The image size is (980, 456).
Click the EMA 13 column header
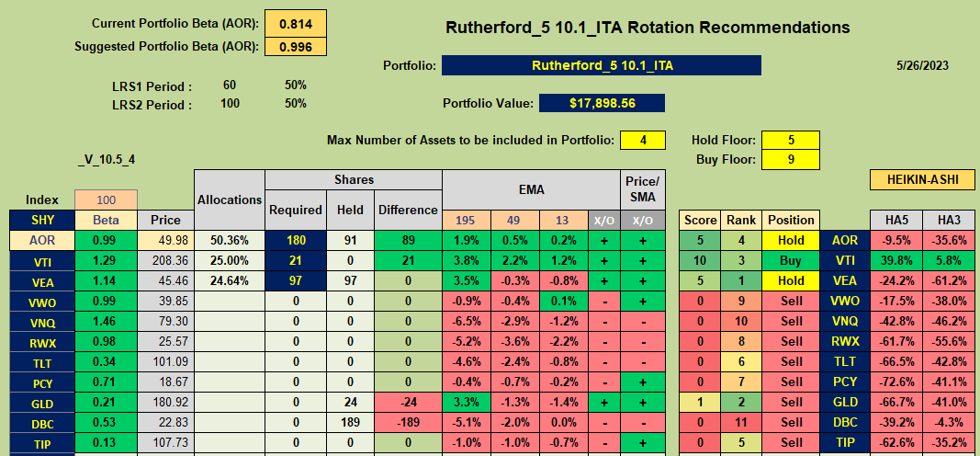click(x=564, y=220)
